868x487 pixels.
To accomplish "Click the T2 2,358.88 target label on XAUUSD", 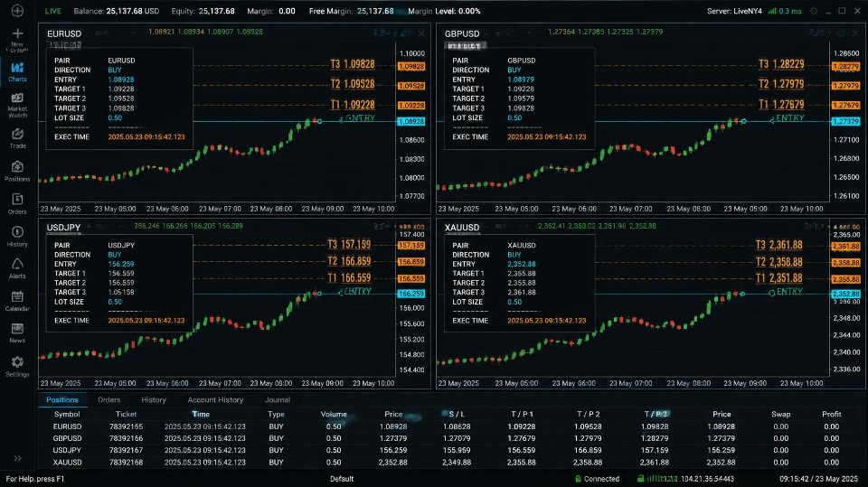I will point(778,262).
